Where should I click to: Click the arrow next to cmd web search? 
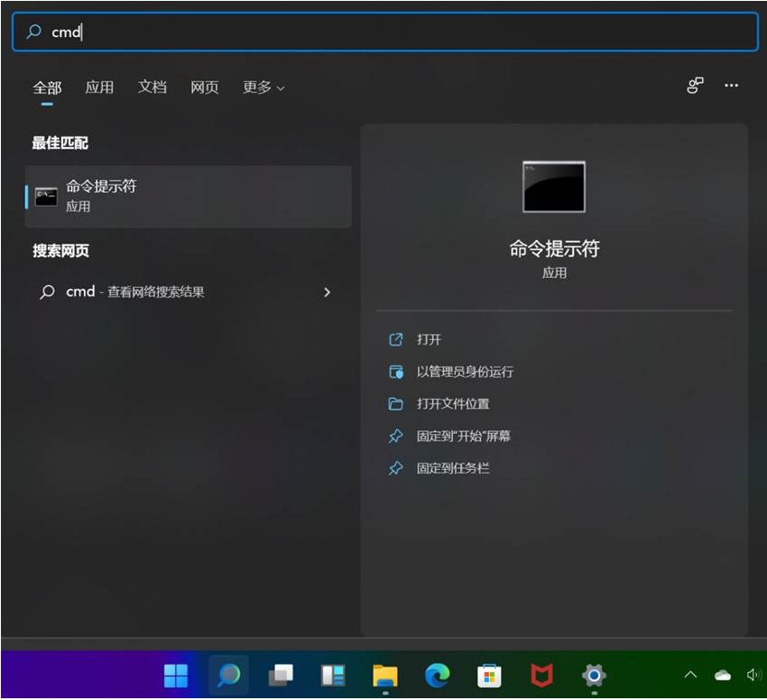click(x=327, y=292)
